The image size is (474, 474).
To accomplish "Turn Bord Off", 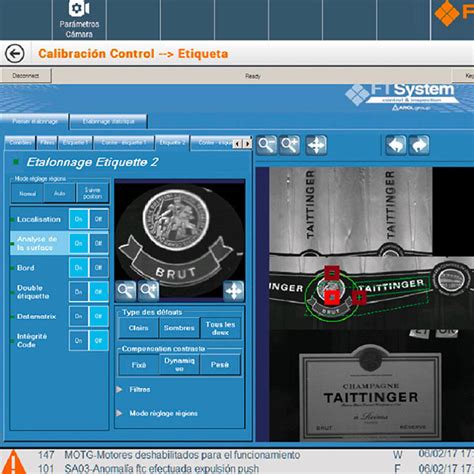I will coord(99,267).
